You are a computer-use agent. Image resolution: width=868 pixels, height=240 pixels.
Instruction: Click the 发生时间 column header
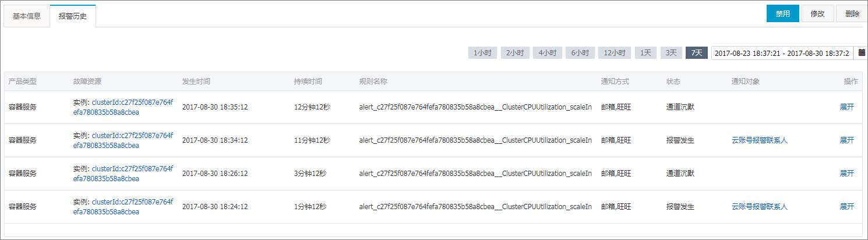coord(196,82)
